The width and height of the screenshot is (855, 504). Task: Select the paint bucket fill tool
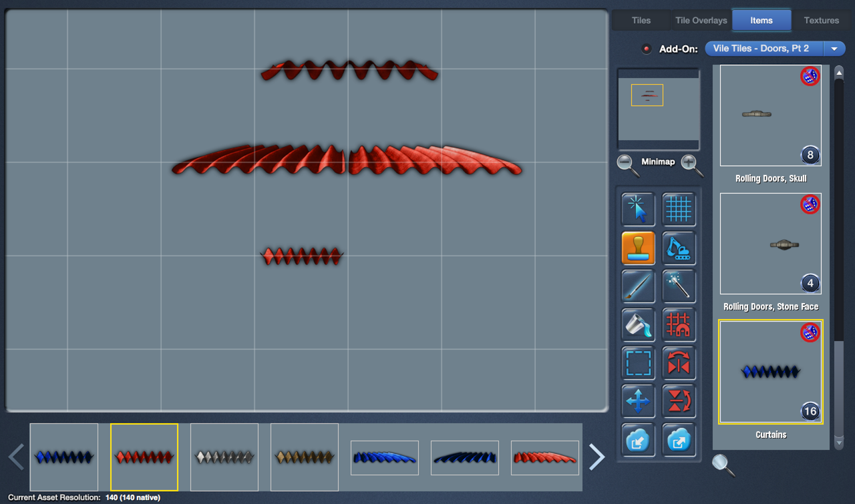point(638,325)
